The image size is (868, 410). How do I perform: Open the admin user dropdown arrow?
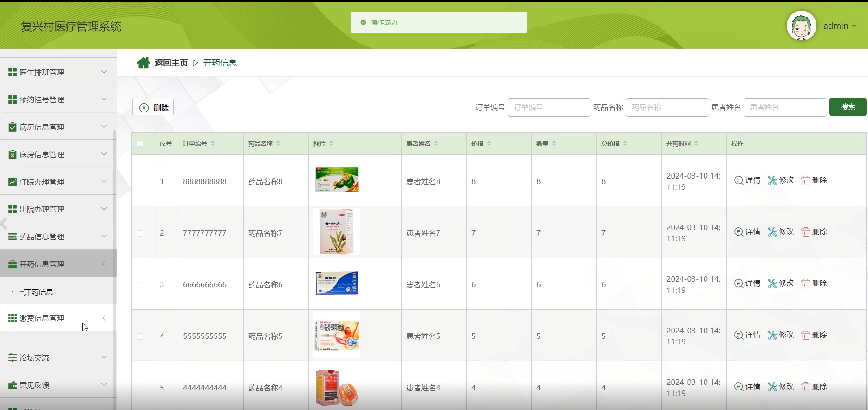coord(854,26)
